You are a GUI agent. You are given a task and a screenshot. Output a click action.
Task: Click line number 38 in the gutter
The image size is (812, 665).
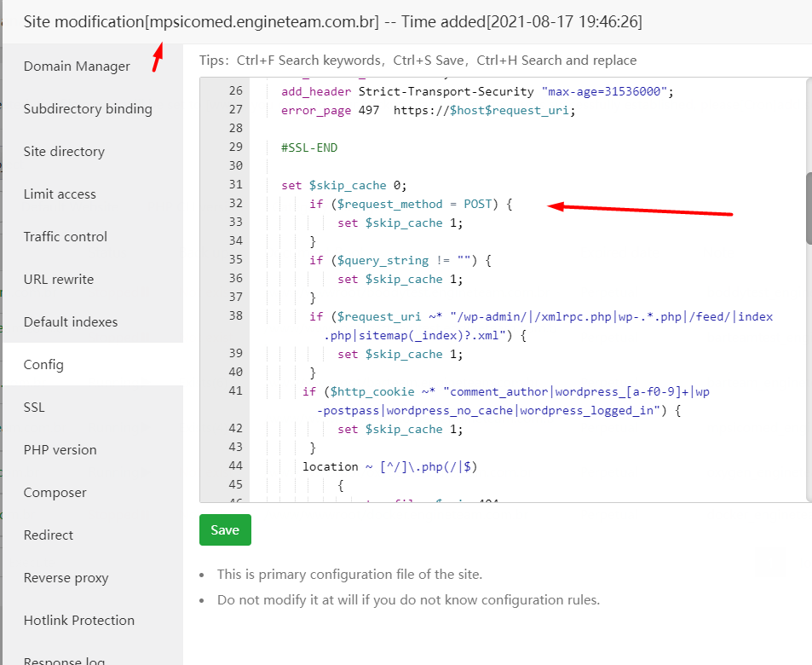coord(236,315)
